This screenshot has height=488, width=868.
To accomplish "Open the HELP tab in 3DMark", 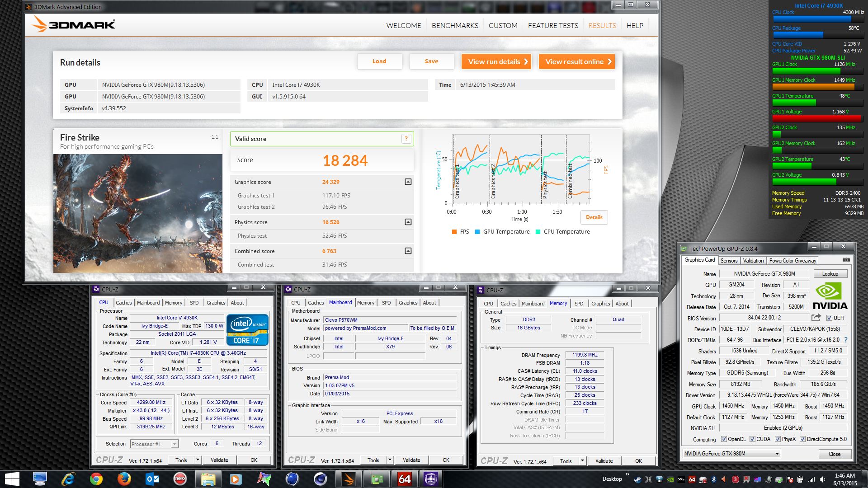I will pos(635,26).
